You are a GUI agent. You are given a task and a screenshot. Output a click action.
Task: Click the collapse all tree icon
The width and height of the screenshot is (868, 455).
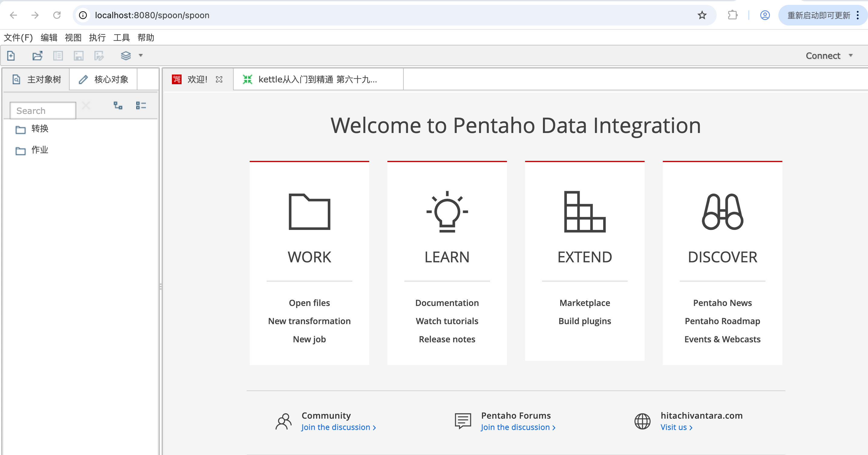pyautogui.click(x=141, y=105)
